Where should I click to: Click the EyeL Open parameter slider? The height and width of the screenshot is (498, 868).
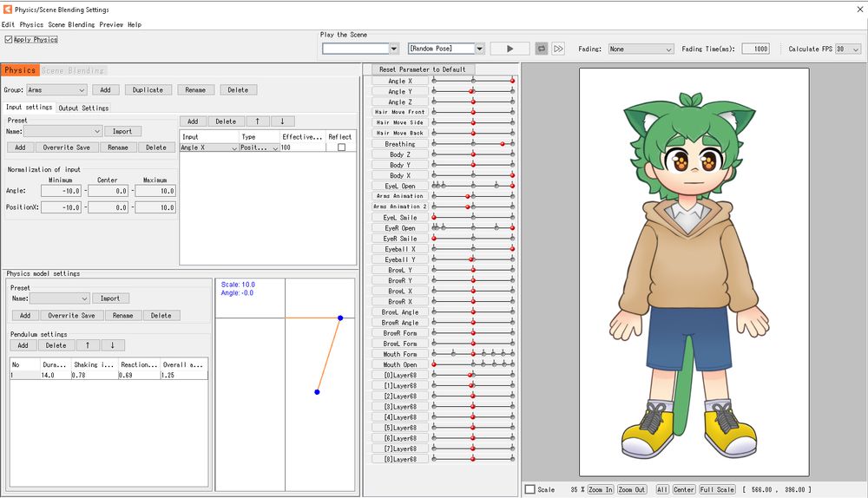473,186
